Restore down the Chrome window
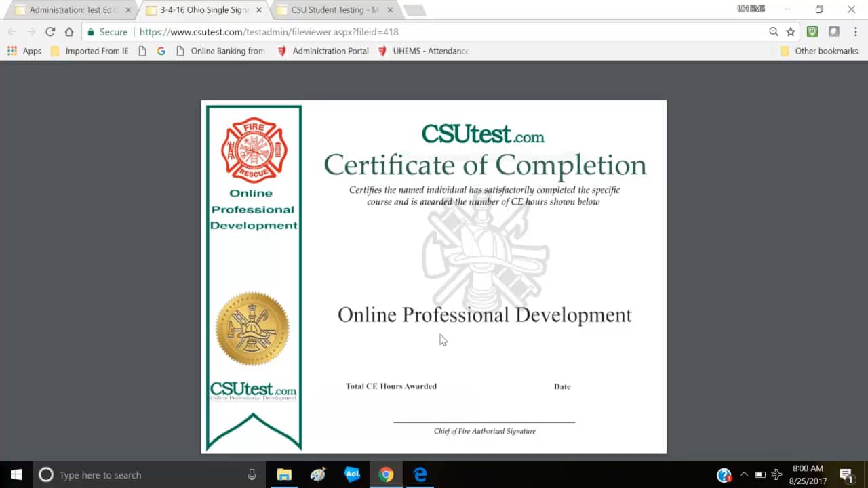 pyautogui.click(x=819, y=9)
